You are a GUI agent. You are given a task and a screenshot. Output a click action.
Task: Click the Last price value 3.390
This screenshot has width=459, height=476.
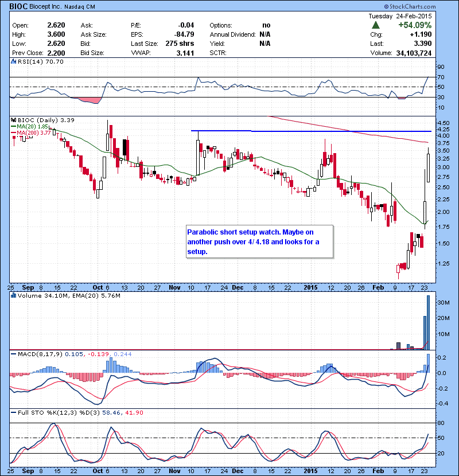pyautogui.click(x=422, y=44)
